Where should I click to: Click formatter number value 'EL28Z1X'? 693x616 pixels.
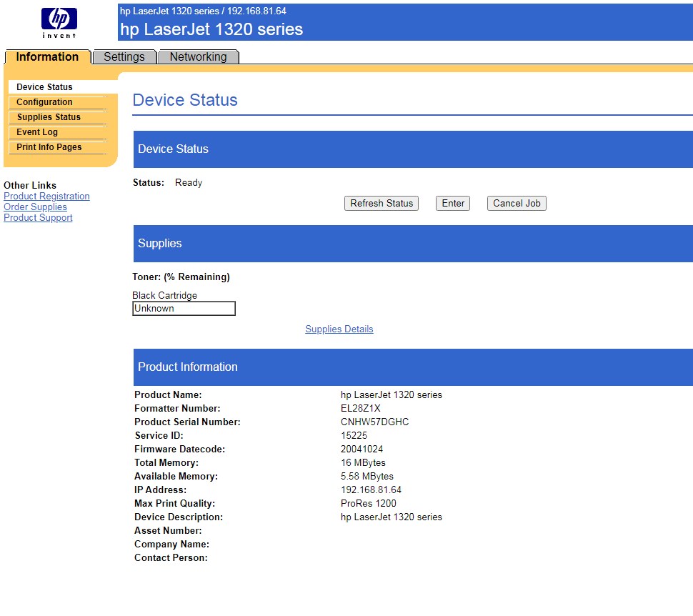click(361, 408)
